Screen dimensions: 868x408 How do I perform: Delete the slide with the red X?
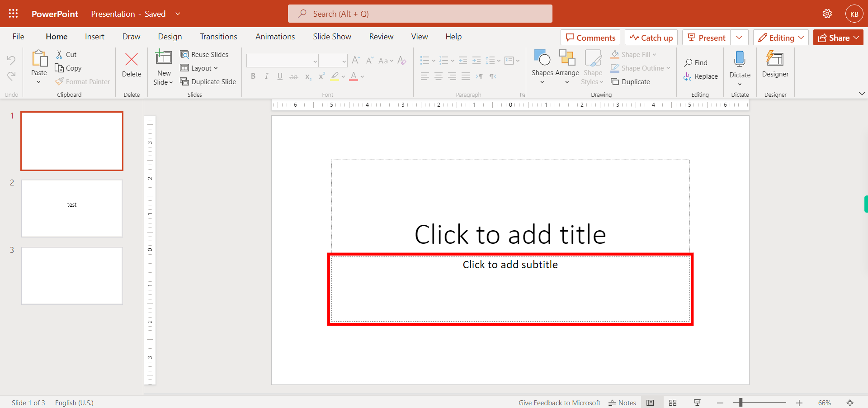(132, 65)
